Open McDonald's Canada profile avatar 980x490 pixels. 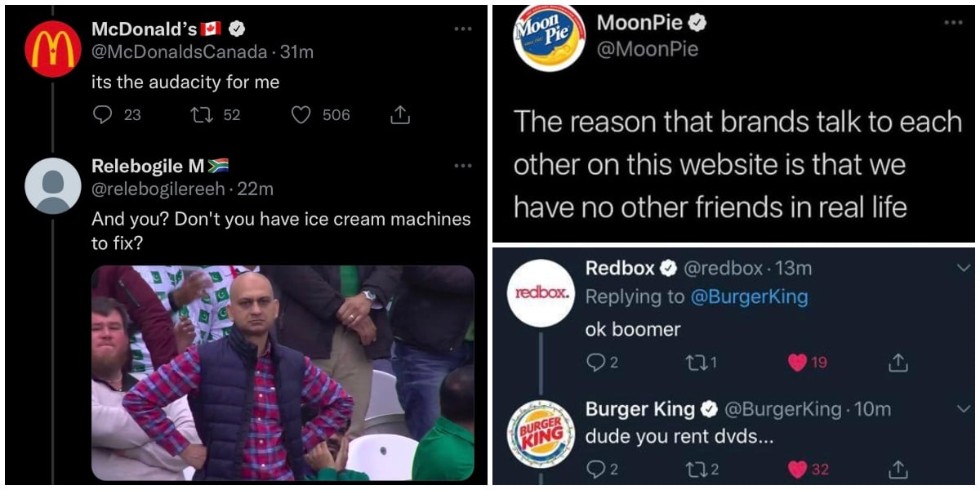(x=53, y=48)
